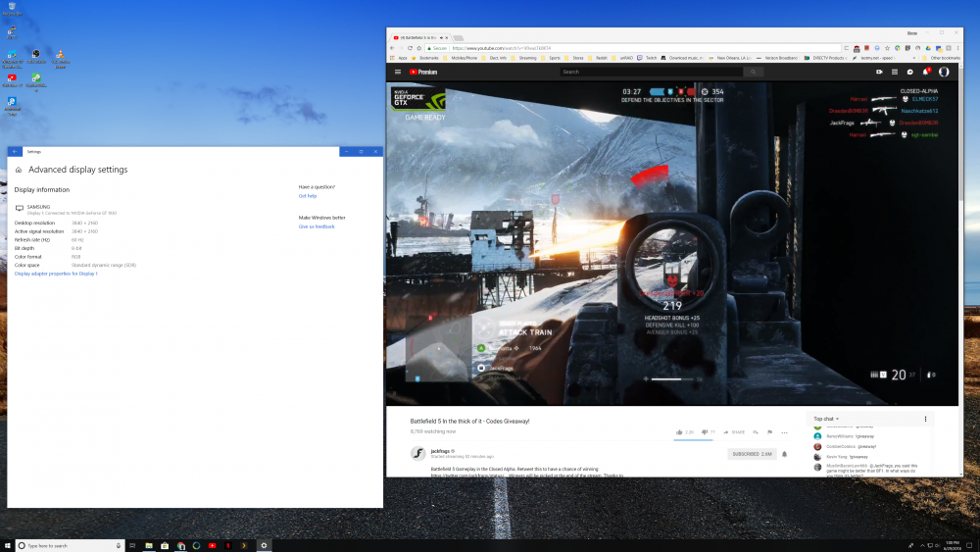Click the Add to playlist icon
The height and width of the screenshot is (552, 980).
pyautogui.click(x=756, y=432)
